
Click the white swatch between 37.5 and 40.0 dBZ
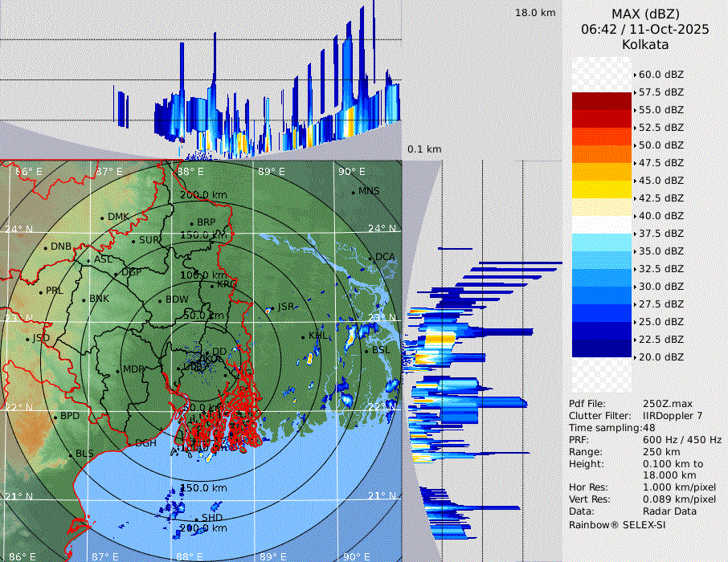(601, 224)
